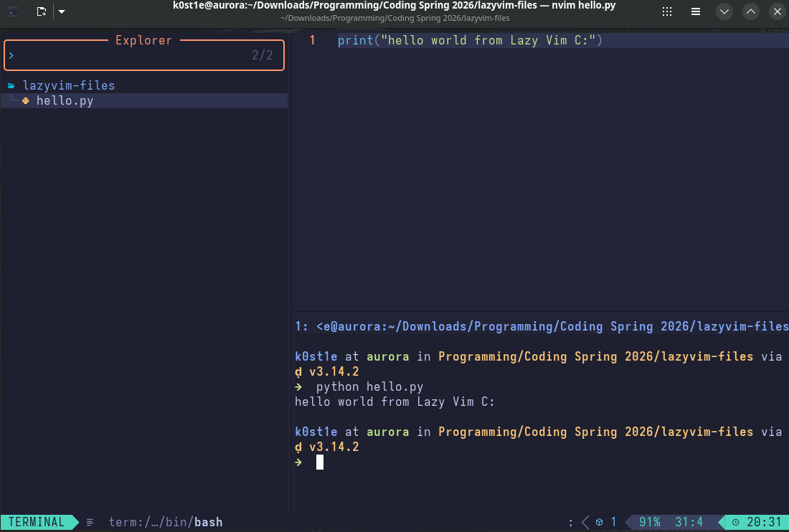This screenshot has width=789, height=532.
Task: Click the package cube icon in status line
Action: point(600,523)
